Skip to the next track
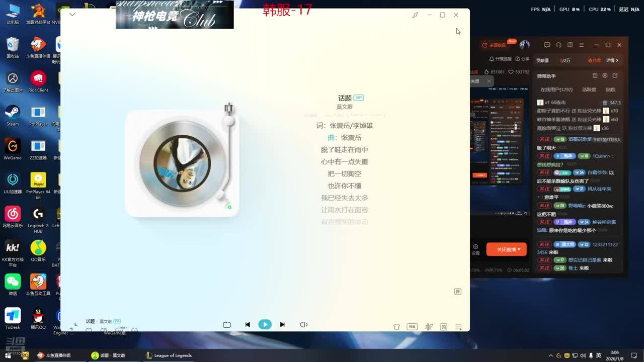644x362 pixels. [282, 325]
